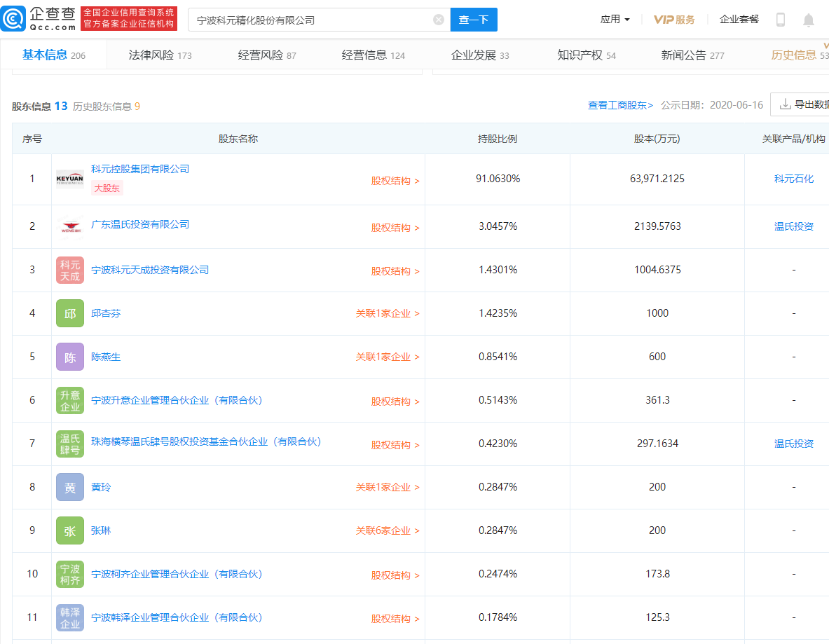Screen dimensions: 829x644
Task: Click the 宁波柯齐 avatar icon
Action: (70, 574)
